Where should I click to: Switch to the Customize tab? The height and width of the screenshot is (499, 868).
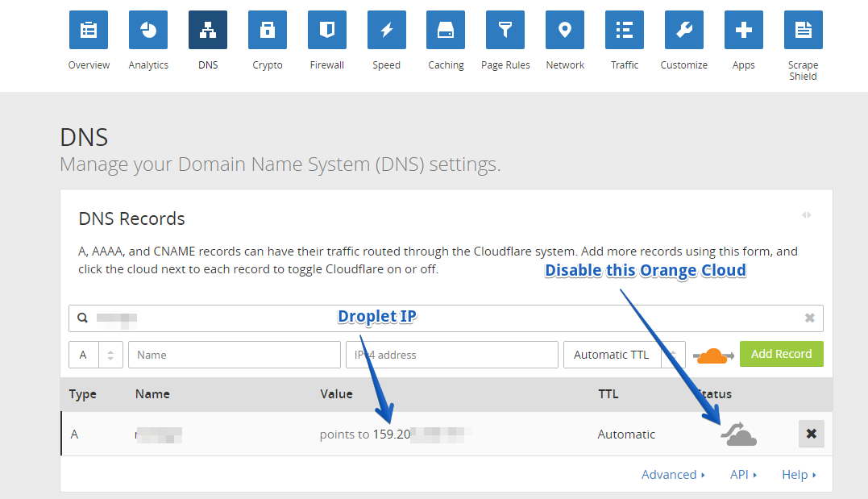coord(684,30)
